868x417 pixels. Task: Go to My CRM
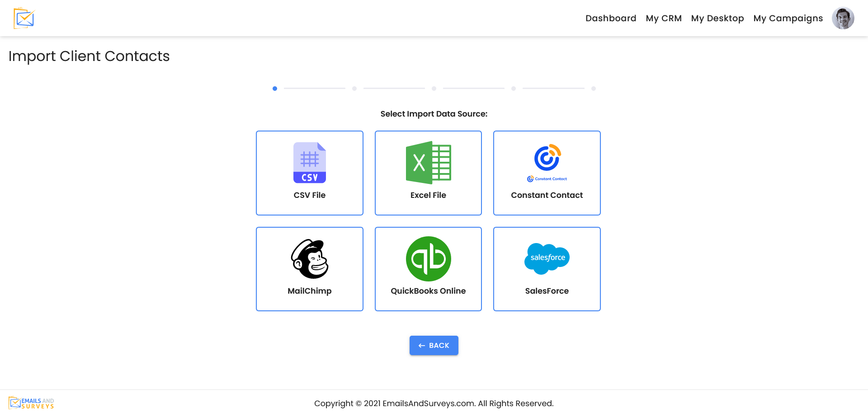coord(664,18)
